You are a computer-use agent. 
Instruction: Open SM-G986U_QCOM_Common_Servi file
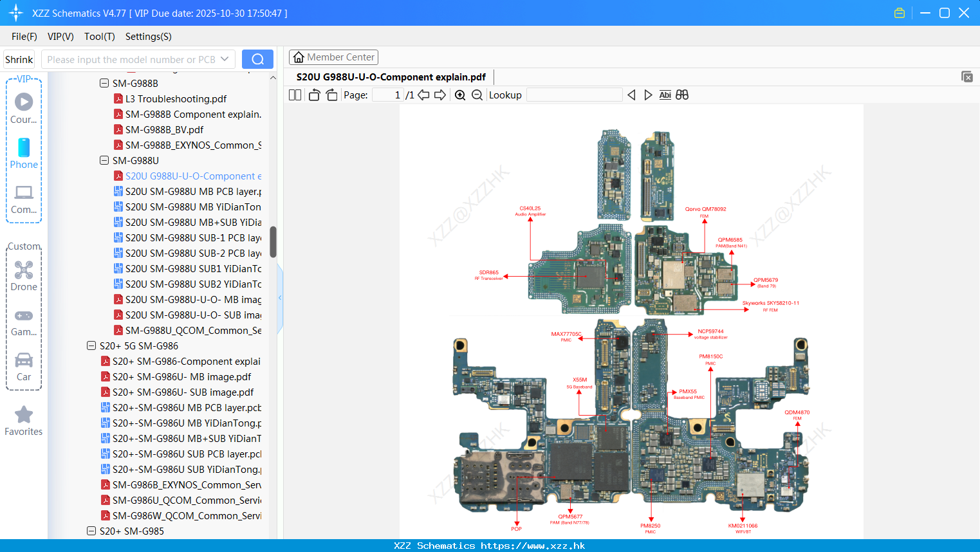187,500
